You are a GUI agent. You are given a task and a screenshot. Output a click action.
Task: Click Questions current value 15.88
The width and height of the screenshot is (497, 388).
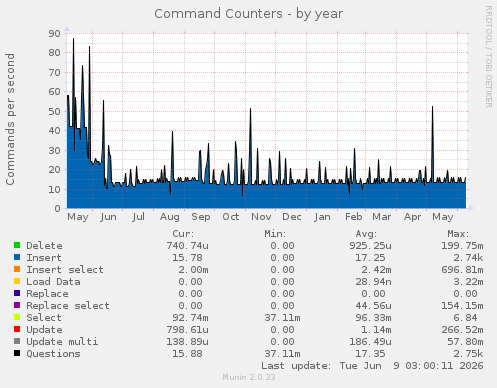pyautogui.click(x=187, y=354)
